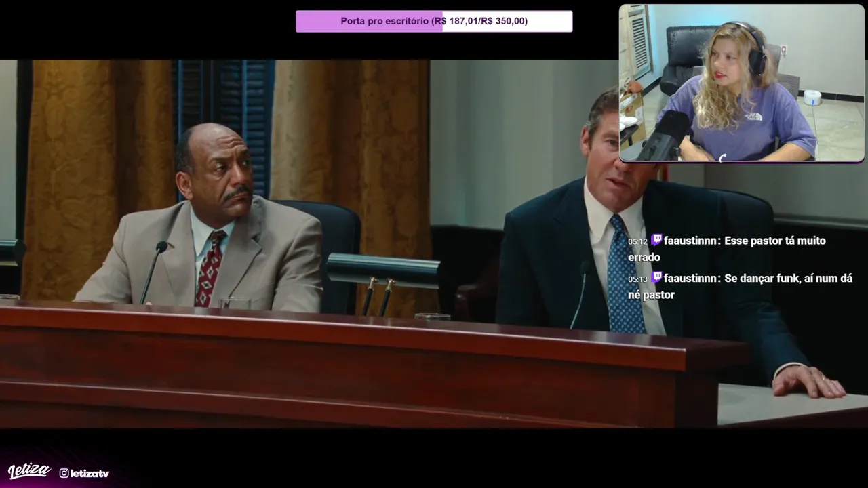Click the Instagram icon next to letizatv
This screenshot has width=868, height=488.
point(64,473)
